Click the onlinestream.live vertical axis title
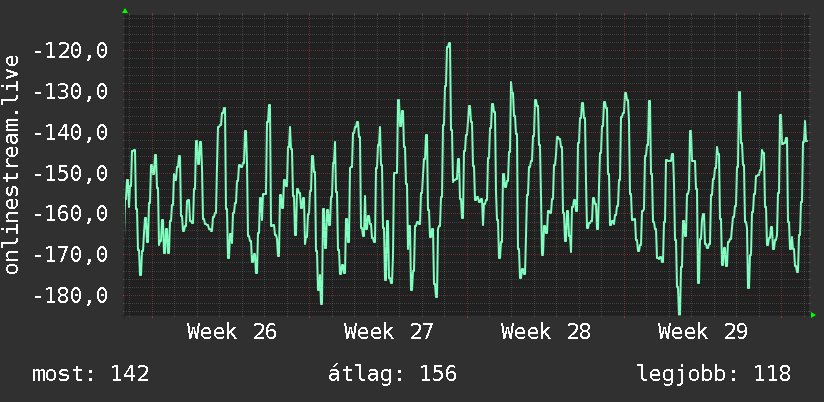Screen dimensions: 824x402 [x=12, y=164]
